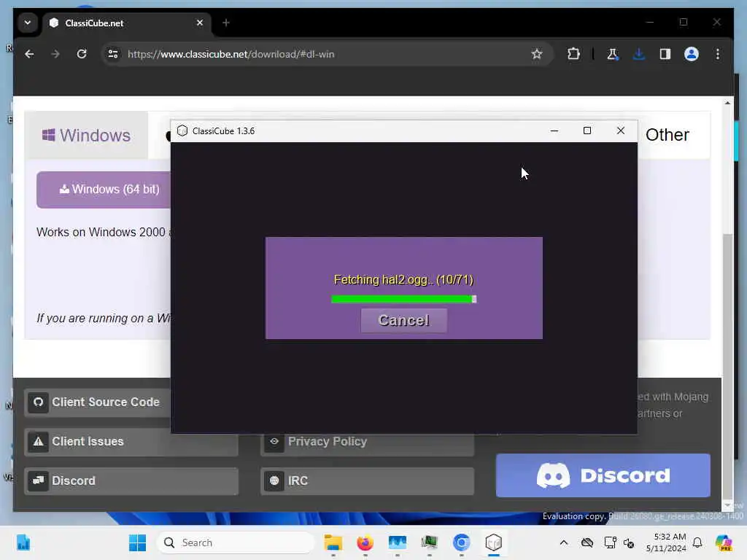Click the GitHub icon beside Client Source Code

[x=38, y=402]
